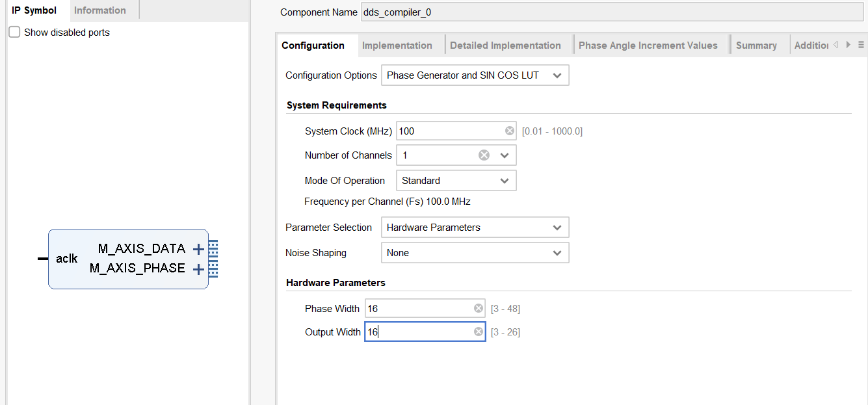Open the tab list menu icon
The width and height of the screenshot is (868, 405).
point(861,45)
